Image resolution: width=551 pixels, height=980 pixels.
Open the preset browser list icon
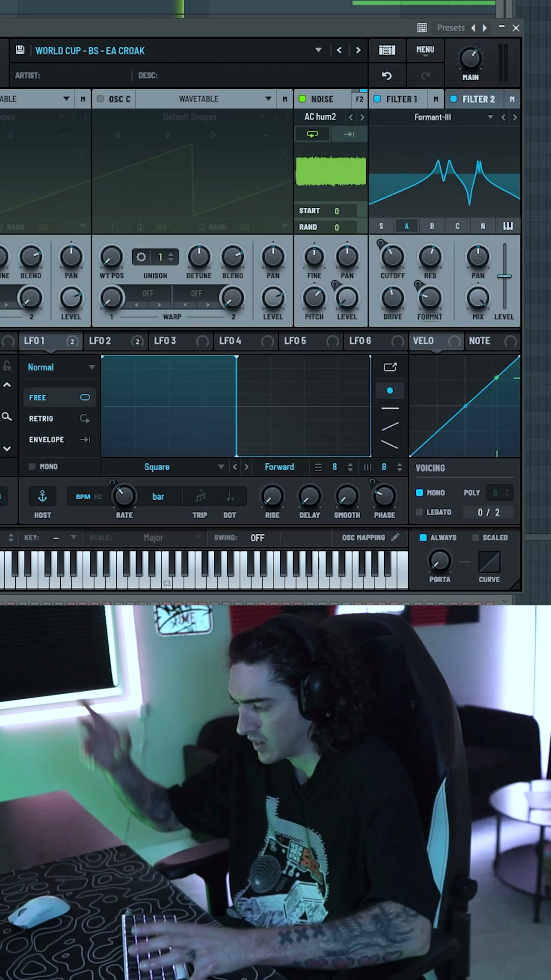pyautogui.click(x=387, y=50)
